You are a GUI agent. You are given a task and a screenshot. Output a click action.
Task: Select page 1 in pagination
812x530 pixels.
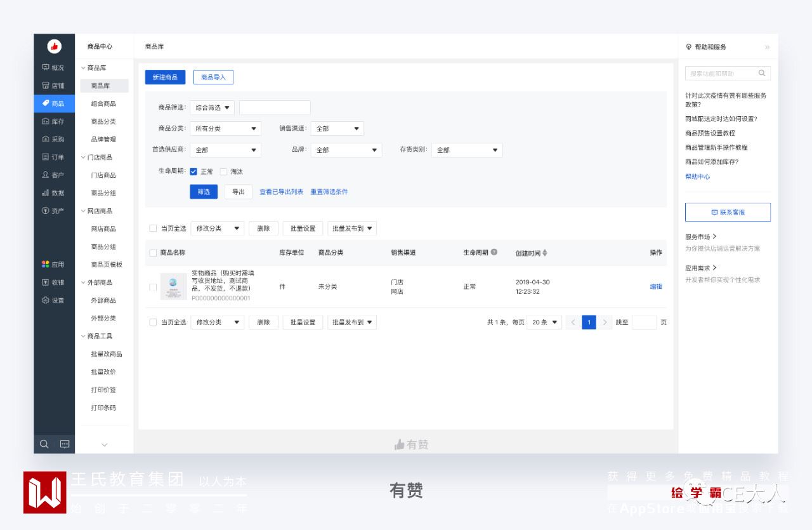coord(589,322)
